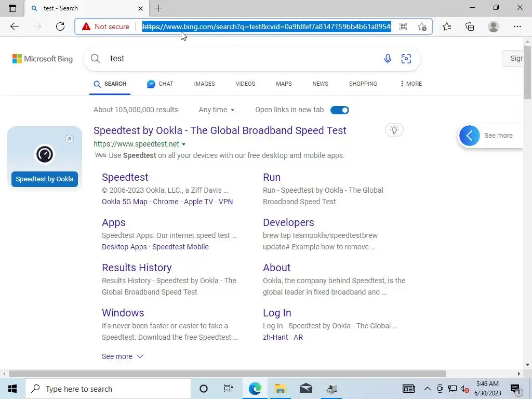
Task: Toggle Open links in new tab
Action: click(340, 110)
